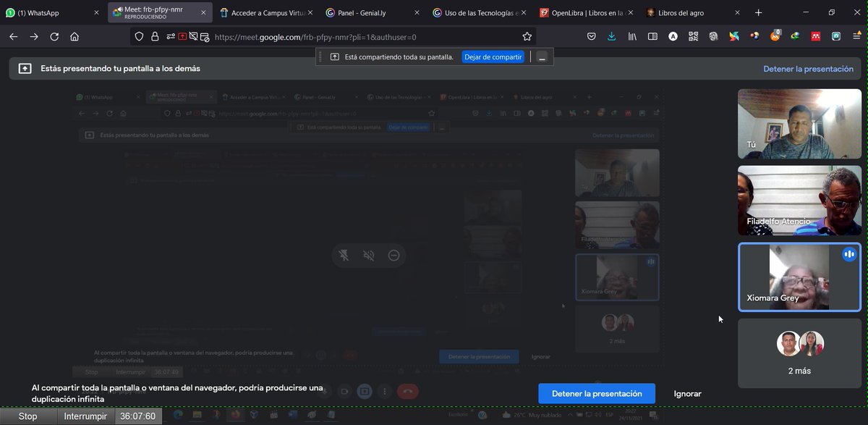Screen dimensions: 868x425
Task: Click the muted microphone icon in mirrored preview
Action: coord(344,255)
